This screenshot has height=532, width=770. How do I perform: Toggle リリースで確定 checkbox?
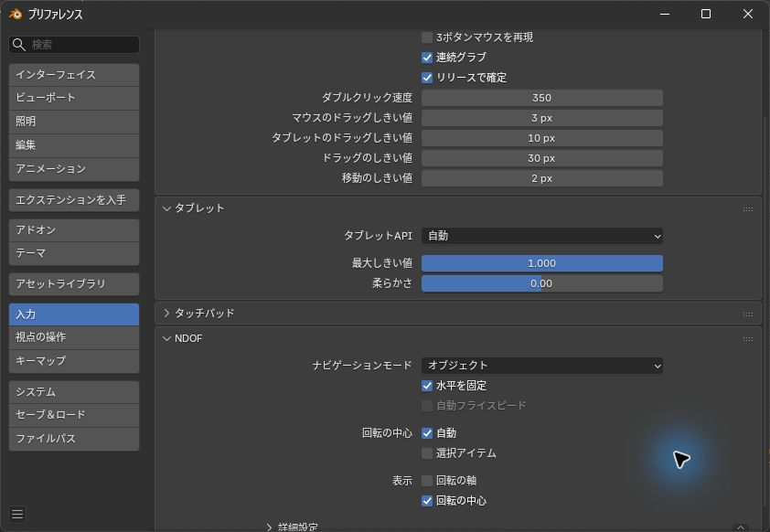click(427, 78)
